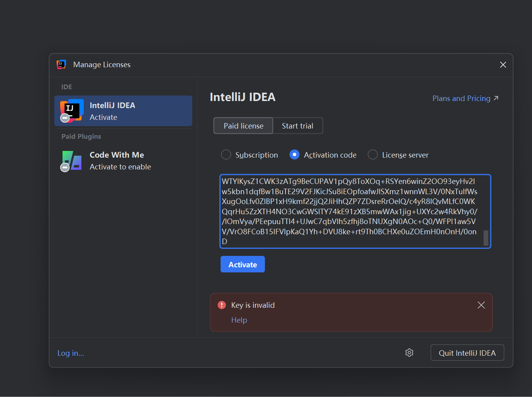The width and height of the screenshot is (532, 397).
Task: Click the 'Key is invalid' error text
Action: coord(253,305)
